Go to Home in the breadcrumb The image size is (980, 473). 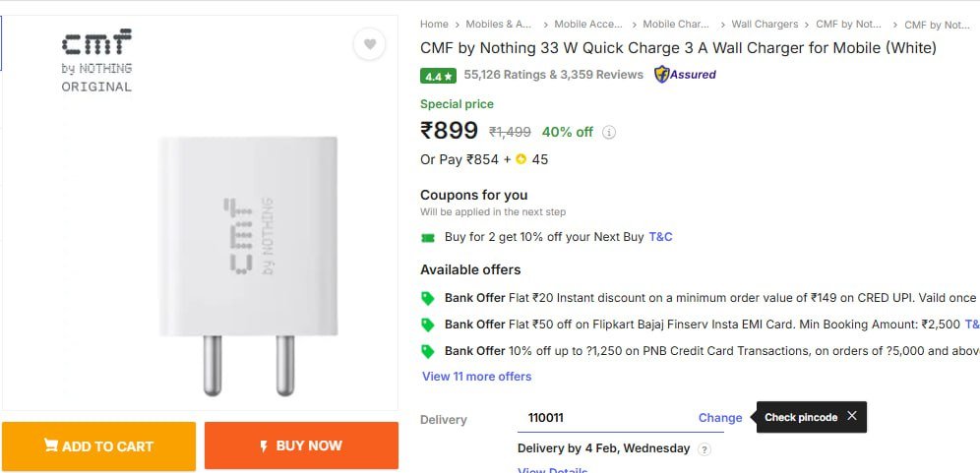[x=434, y=25]
